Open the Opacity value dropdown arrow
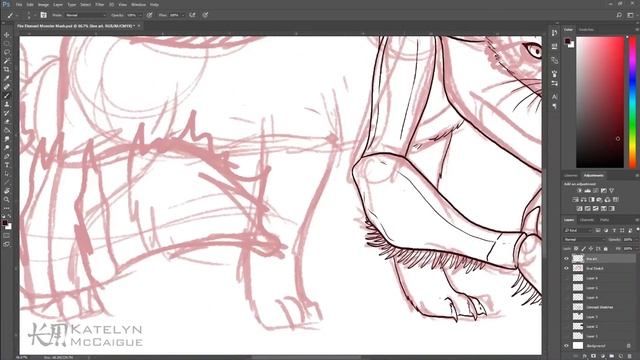 [x=140, y=15]
